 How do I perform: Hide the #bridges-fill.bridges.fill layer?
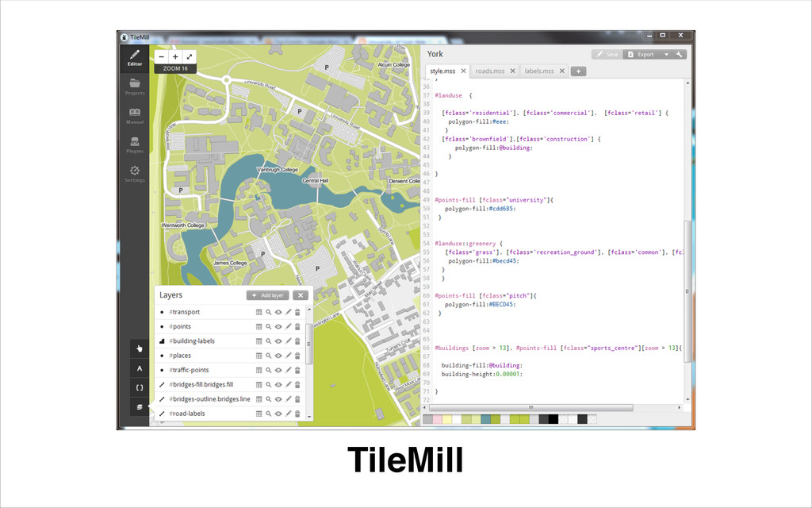tap(278, 385)
